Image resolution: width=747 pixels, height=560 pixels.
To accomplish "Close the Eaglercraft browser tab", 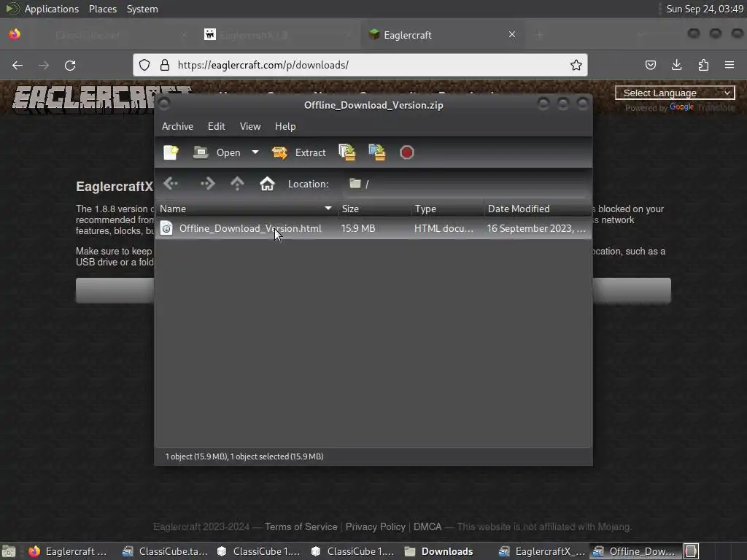I will point(512,34).
